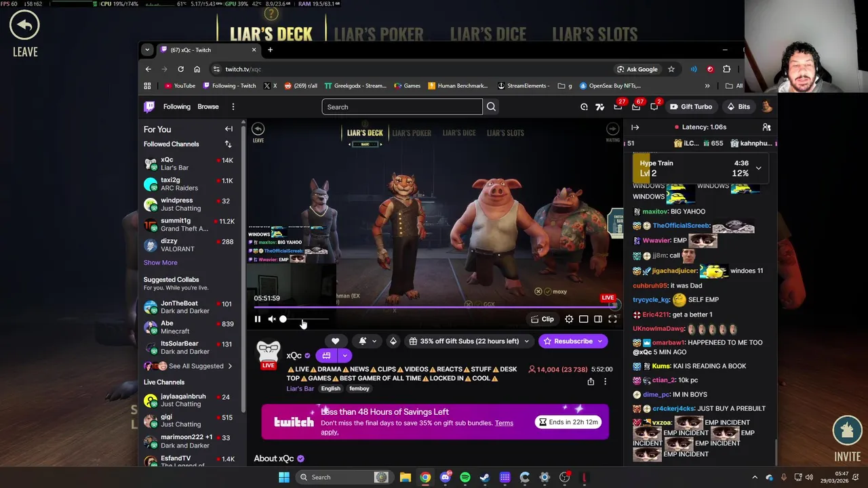The width and height of the screenshot is (868, 488).
Task: Click the Leave arrow in Liar's Bar game
Action: pos(24,26)
